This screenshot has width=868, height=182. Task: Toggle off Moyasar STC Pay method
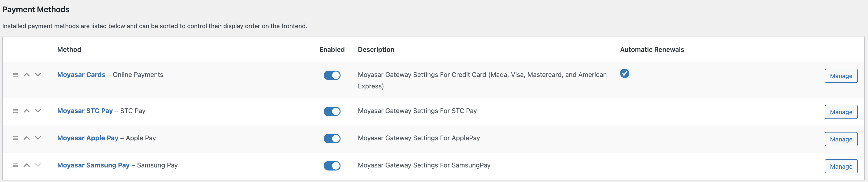(332, 111)
